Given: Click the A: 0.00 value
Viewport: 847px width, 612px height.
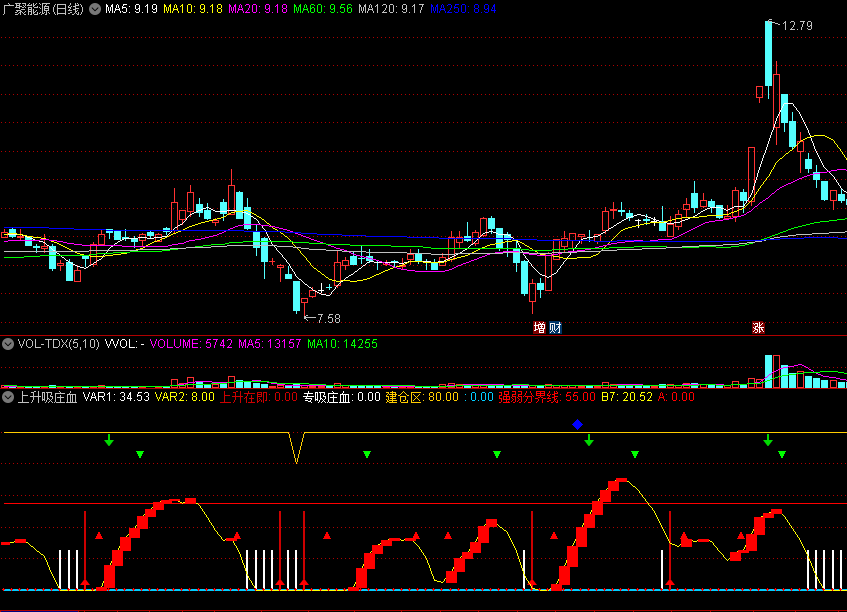Looking at the screenshot, I should click(x=676, y=397).
